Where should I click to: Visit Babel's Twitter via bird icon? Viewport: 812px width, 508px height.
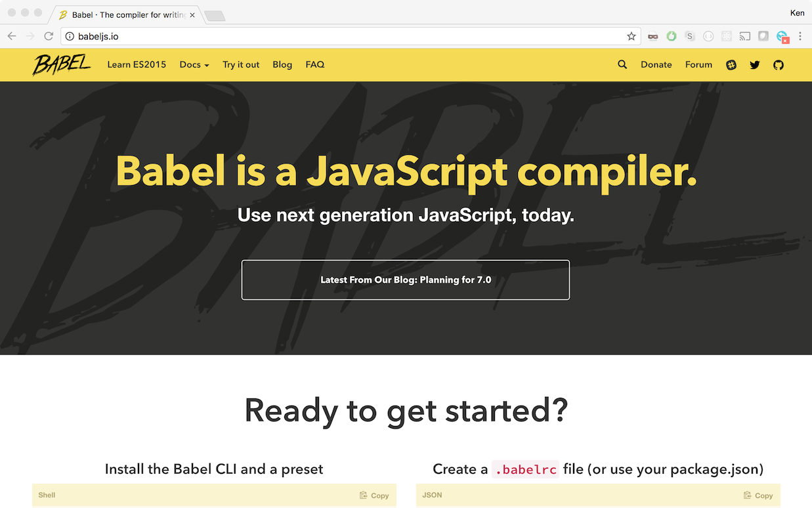[x=755, y=65]
